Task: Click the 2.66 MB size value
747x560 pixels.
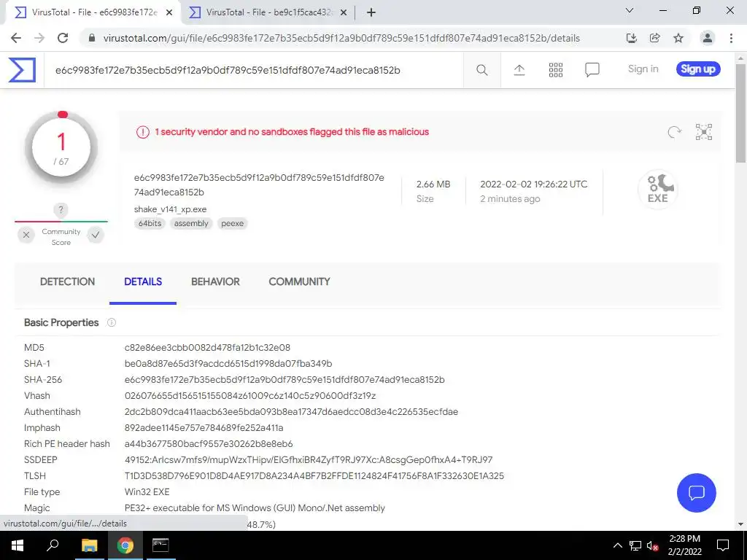Action: pyautogui.click(x=433, y=184)
